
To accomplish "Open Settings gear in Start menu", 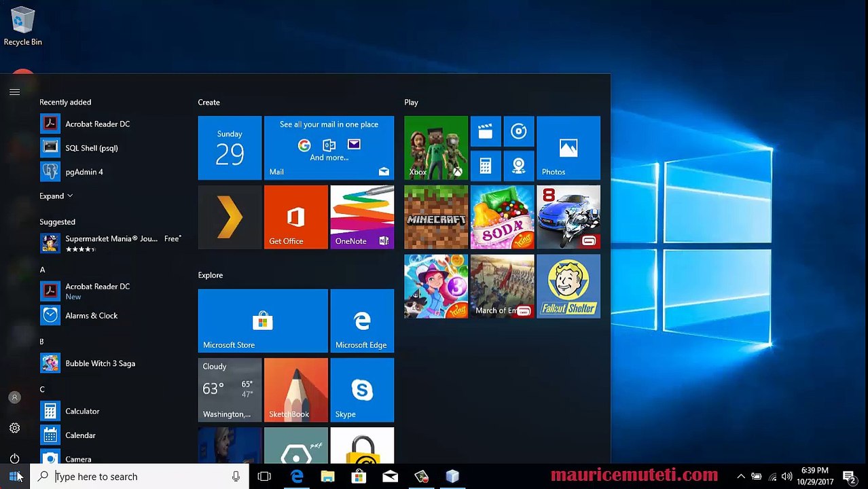I will [14, 428].
